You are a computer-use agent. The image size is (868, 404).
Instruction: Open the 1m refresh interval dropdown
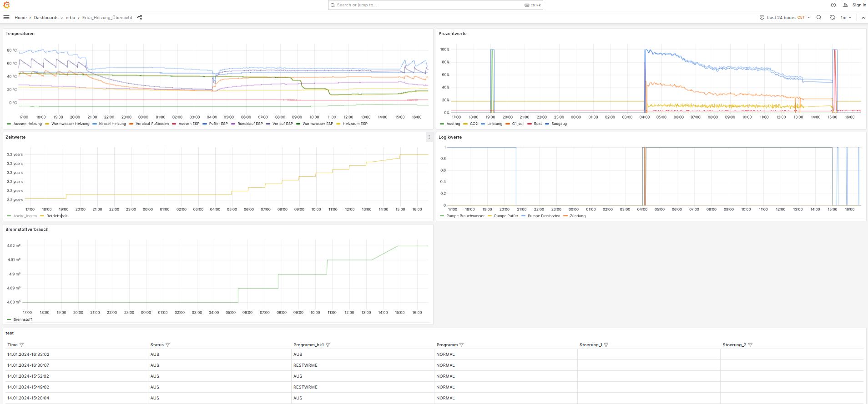point(846,17)
